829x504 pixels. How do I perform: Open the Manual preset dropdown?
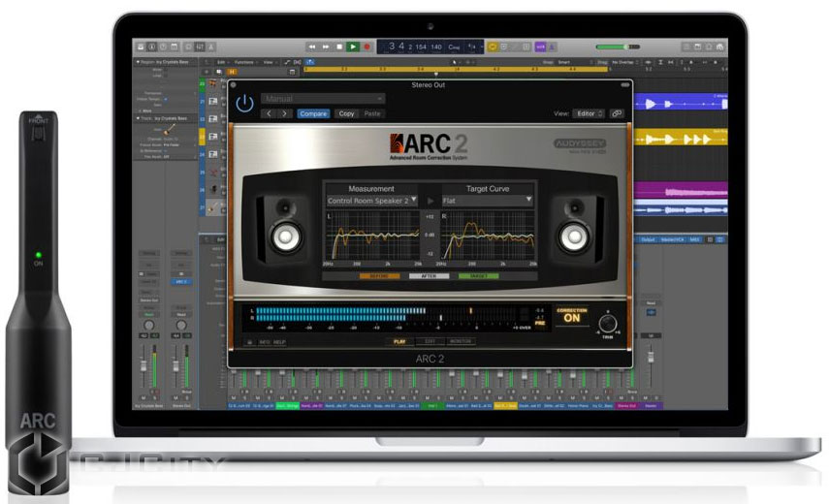[323, 98]
